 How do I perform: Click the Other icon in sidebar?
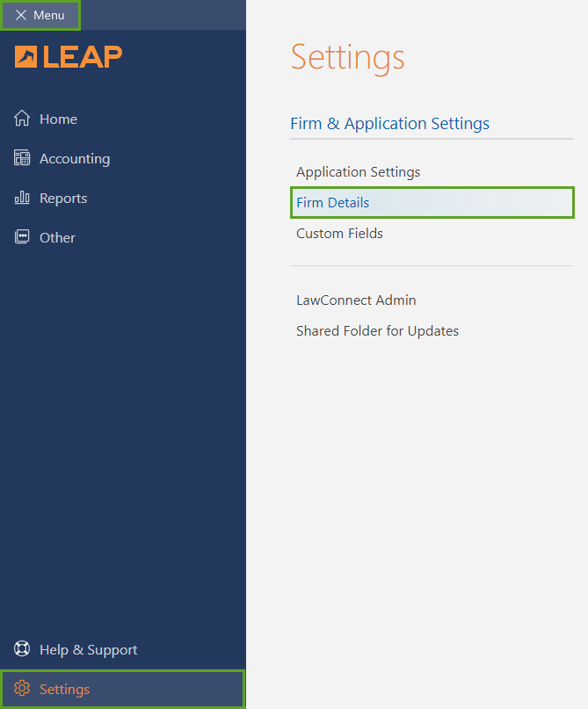pos(22,237)
